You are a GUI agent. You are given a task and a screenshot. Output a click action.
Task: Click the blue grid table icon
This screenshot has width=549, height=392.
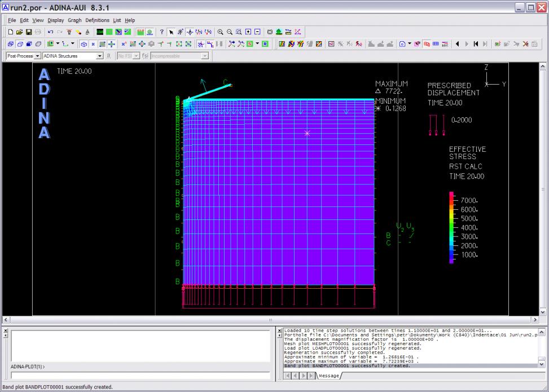[x=436, y=44]
